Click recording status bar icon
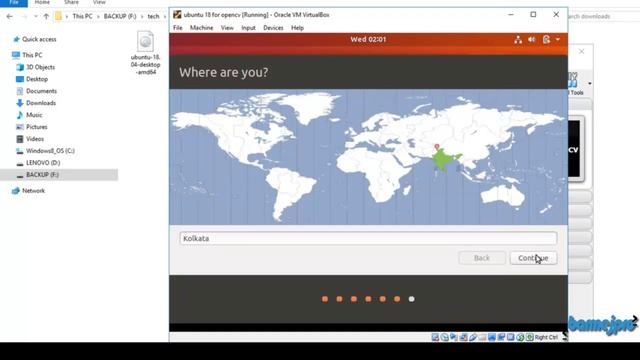The height and width of the screenshot is (360, 640). tap(501, 337)
